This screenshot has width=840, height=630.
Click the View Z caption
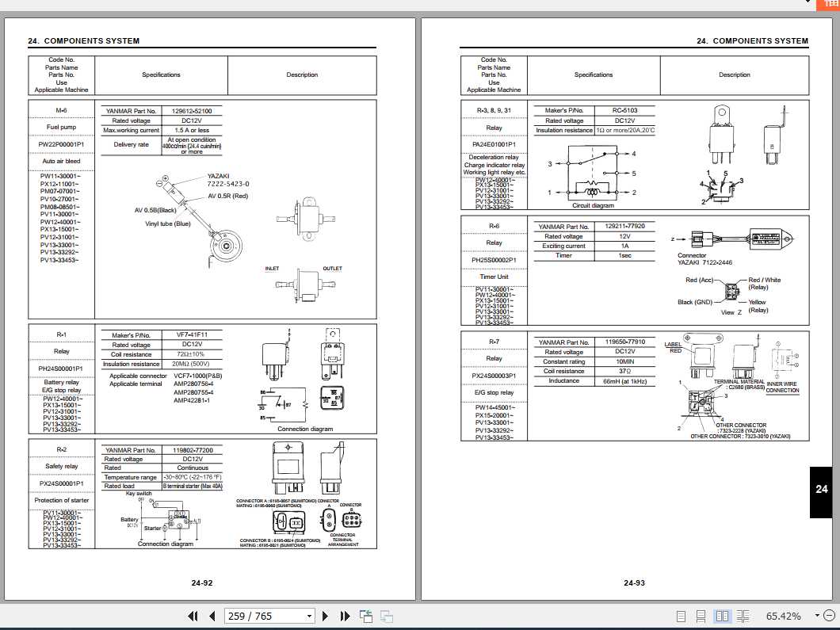[x=731, y=312]
